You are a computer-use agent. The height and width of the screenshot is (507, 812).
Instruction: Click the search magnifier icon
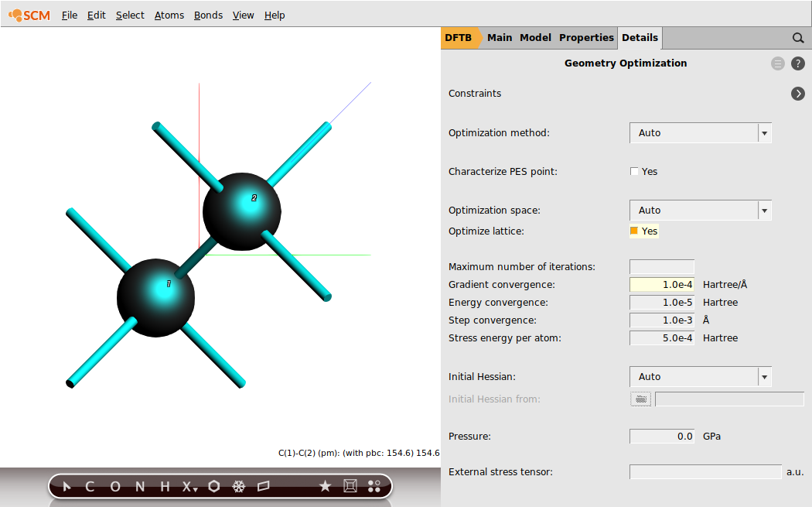point(798,38)
